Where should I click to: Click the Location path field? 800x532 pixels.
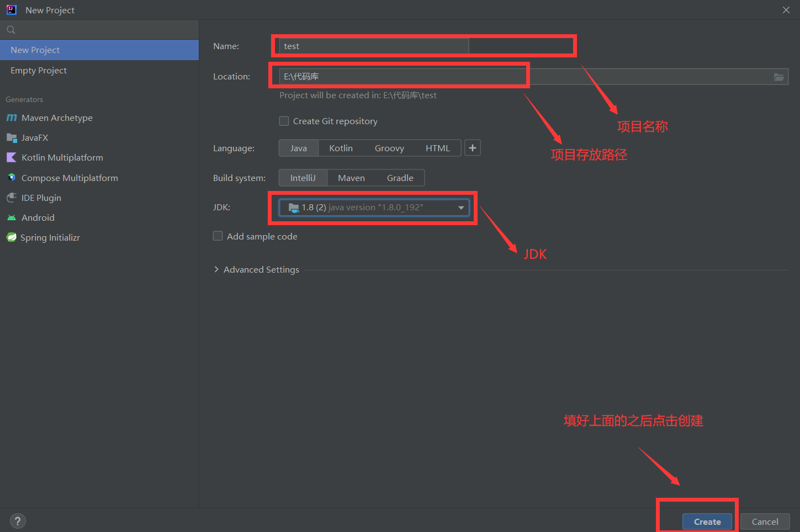coord(534,77)
